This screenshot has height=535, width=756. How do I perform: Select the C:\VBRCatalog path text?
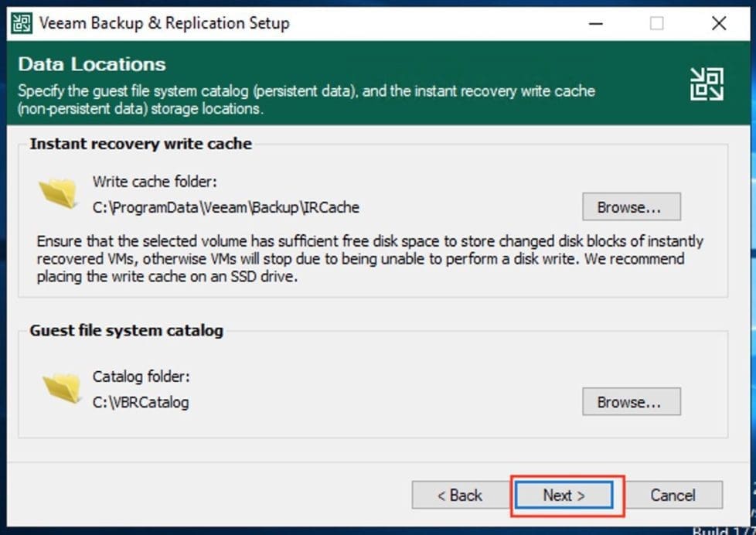point(141,402)
